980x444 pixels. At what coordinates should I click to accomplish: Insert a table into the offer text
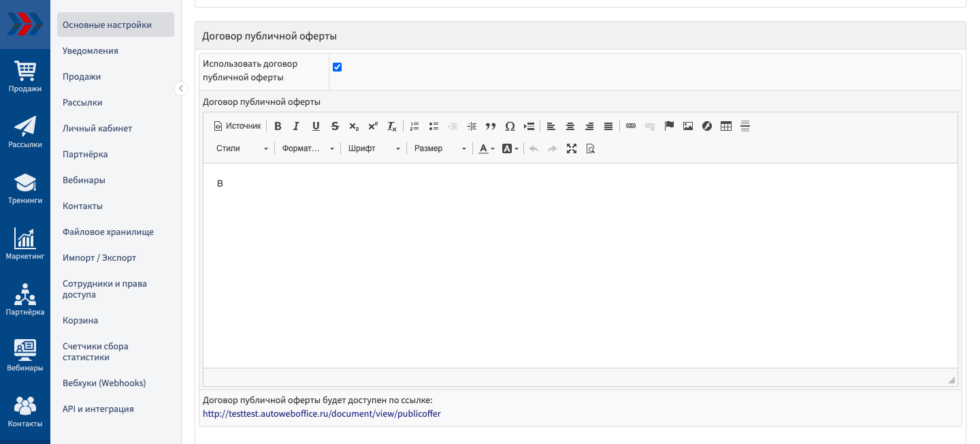726,126
